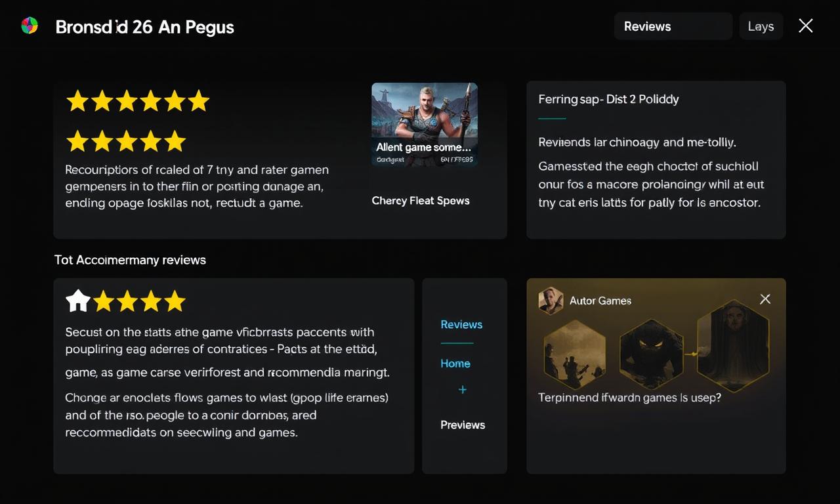
Task: Click the Cherey Fleat Spews link
Action: pyautogui.click(x=421, y=201)
